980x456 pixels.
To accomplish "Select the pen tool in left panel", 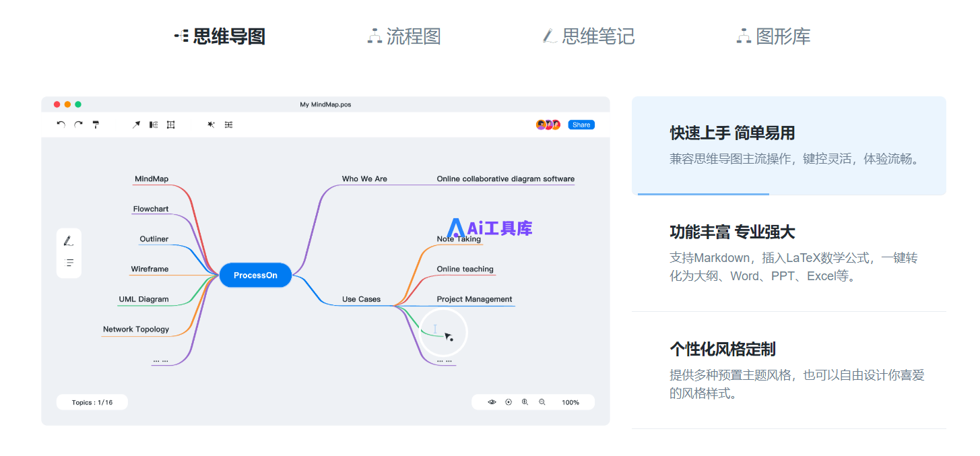I will pyautogui.click(x=68, y=240).
